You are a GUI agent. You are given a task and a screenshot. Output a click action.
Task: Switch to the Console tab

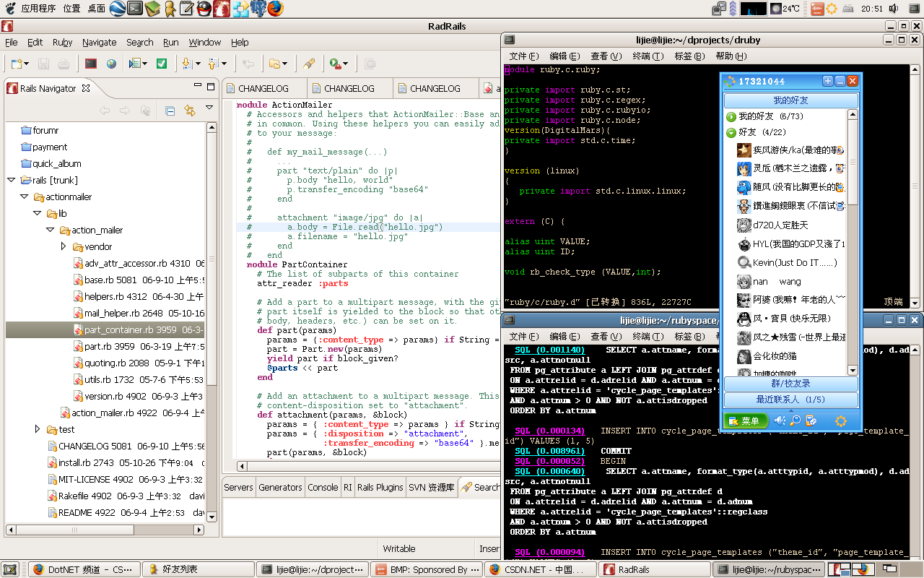(323, 487)
